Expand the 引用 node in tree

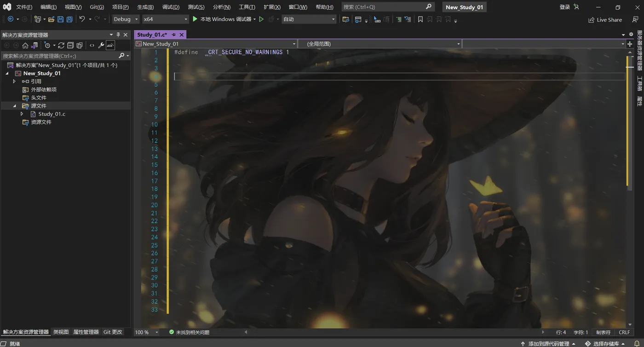click(x=14, y=81)
